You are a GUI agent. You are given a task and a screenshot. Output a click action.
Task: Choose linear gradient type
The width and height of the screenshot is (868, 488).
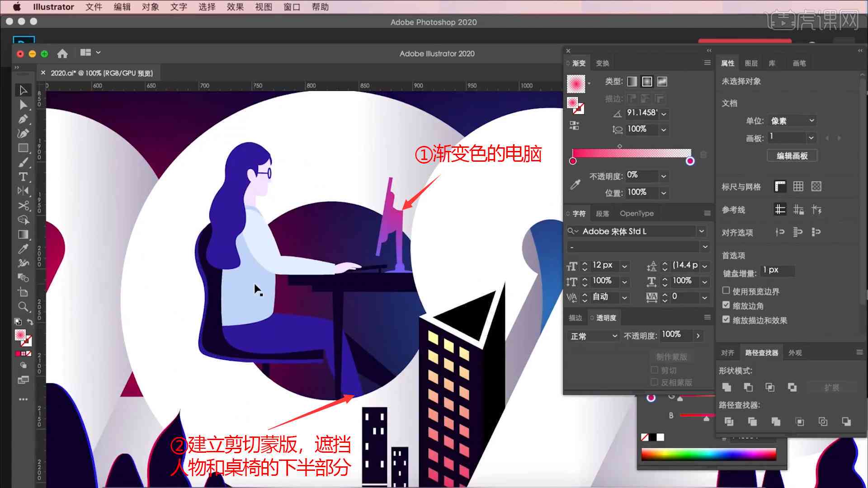click(632, 81)
